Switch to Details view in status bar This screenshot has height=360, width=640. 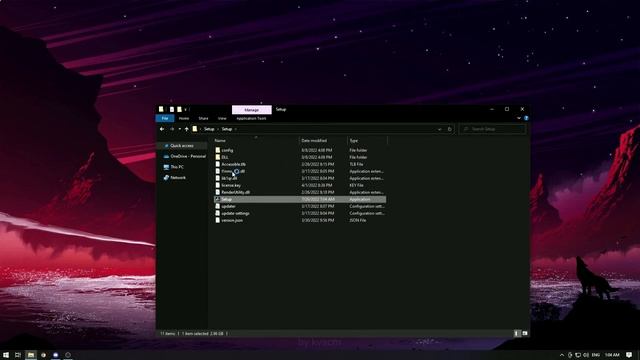pos(517,333)
